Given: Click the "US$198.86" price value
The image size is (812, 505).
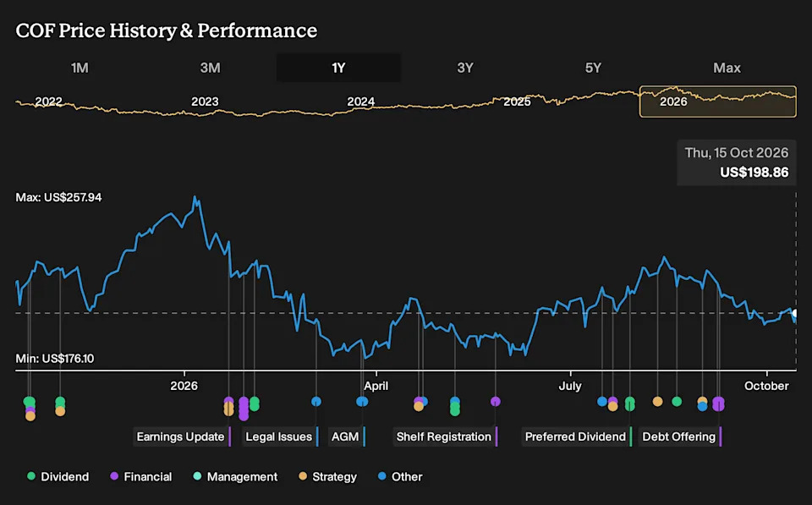Looking at the screenshot, I should point(754,173).
